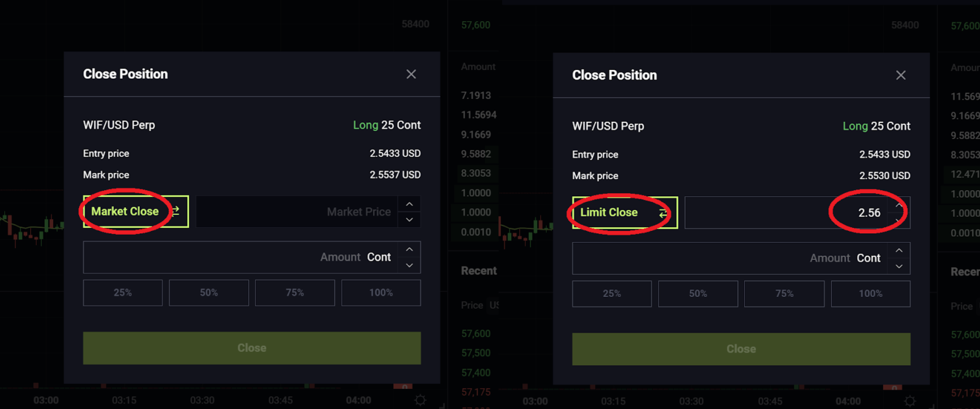The image size is (980, 409).
Task: Increase limit price 2.56 with up arrow
Action: tap(899, 205)
